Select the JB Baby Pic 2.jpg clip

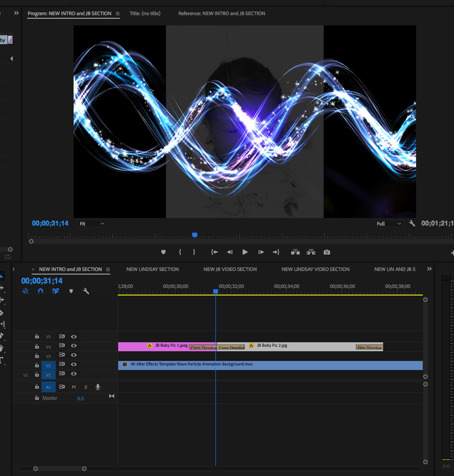[x=303, y=346]
